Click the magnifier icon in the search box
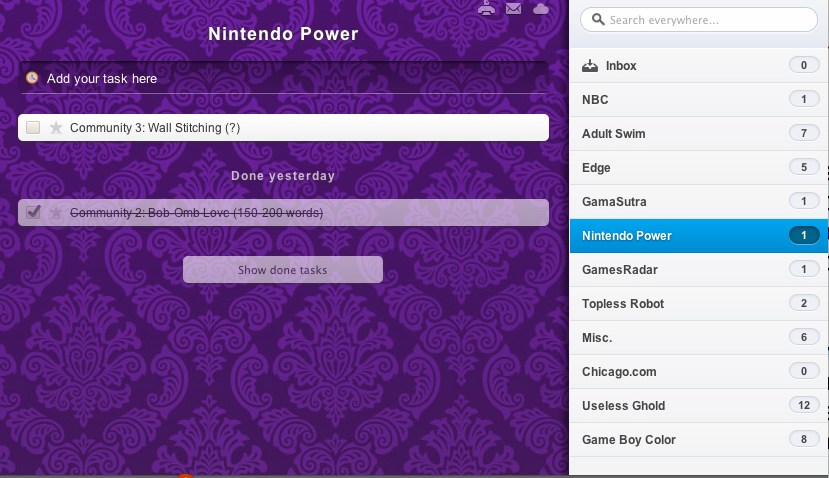 tap(598, 20)
